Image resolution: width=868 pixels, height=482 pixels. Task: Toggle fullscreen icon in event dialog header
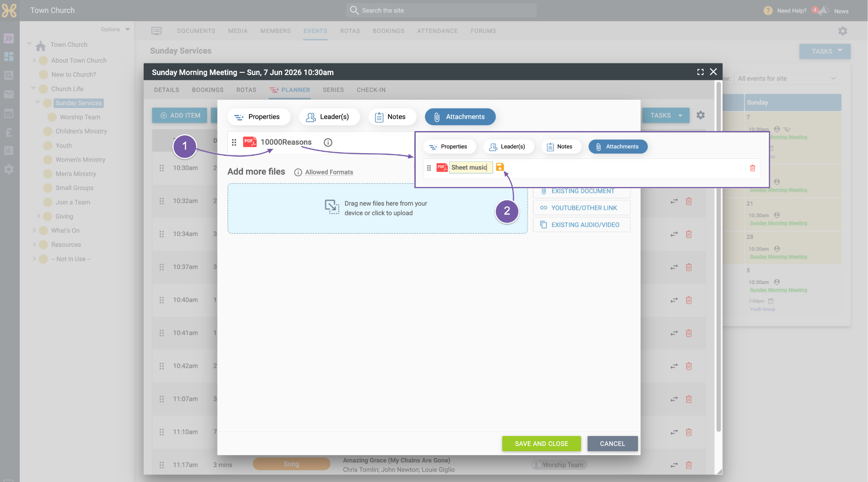pos(700,72)
